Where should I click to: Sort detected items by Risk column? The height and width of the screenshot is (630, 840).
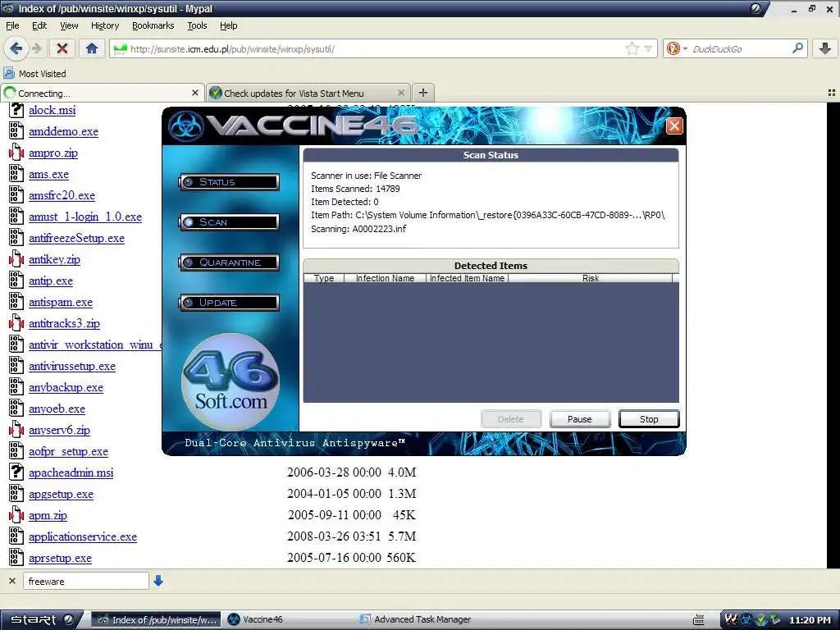591,278
